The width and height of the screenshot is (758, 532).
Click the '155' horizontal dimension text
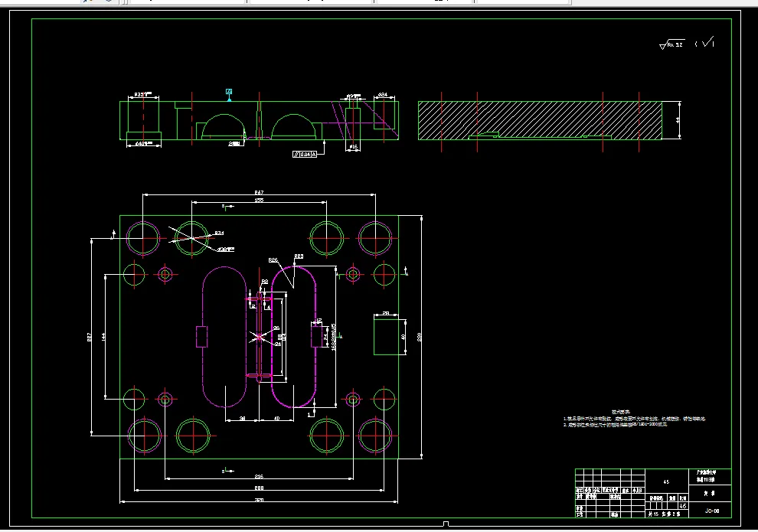259,200
